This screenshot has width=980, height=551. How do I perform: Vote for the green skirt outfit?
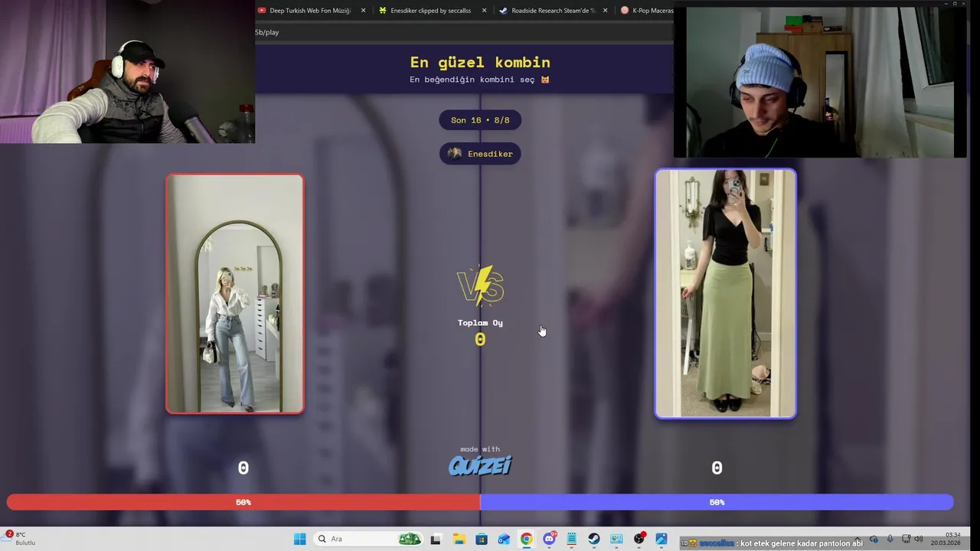(725, 294)
